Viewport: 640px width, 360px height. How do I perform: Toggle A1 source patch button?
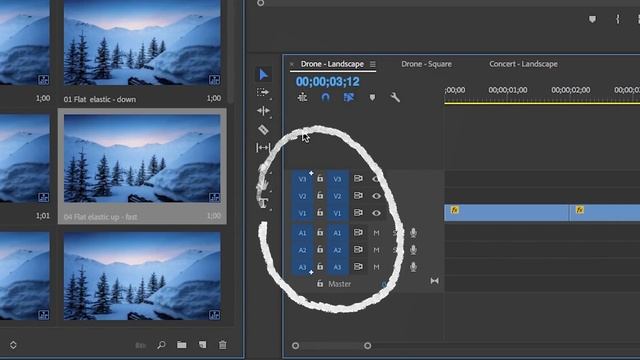tap(302, 233)
